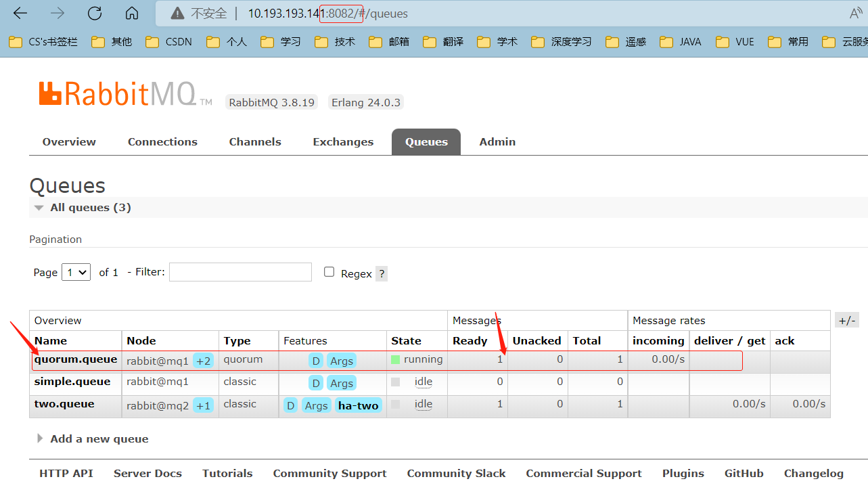868x496 pixels.
Task: Open the Tutorials footer link
Action: (x=227, y=474)
